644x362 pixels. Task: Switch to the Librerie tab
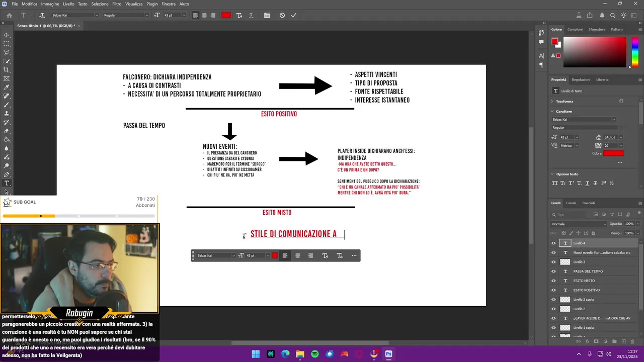pyautogui.click(x=602, y=79)
